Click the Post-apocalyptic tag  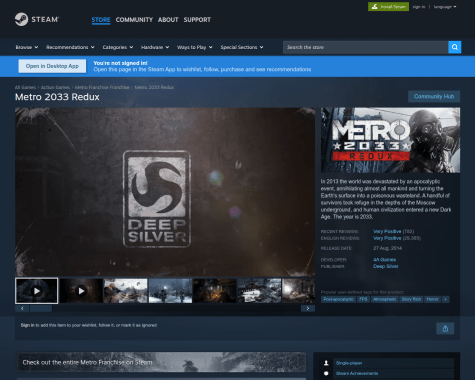pyautogui.click(x=338, y=299)
